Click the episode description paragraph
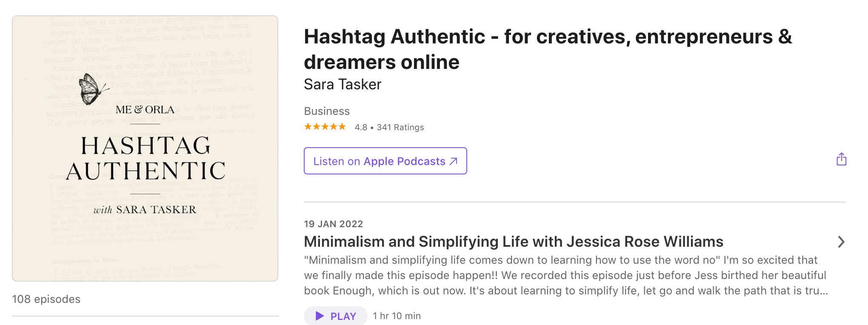Image resolution: width=868 pixels, height=325 pixels. tap(566, 275)
